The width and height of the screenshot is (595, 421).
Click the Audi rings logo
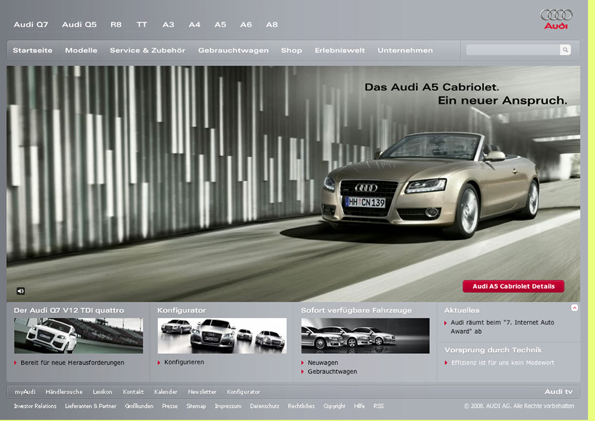pos(556,19)
